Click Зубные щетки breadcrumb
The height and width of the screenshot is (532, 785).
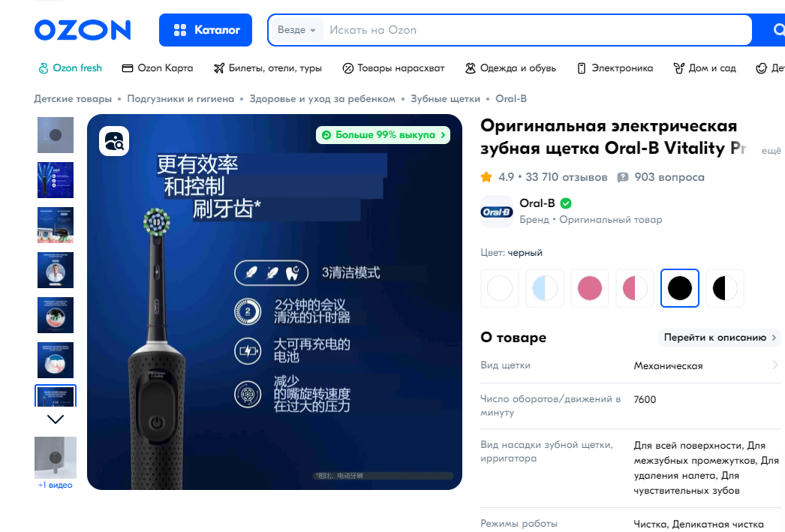click(446, 98)
